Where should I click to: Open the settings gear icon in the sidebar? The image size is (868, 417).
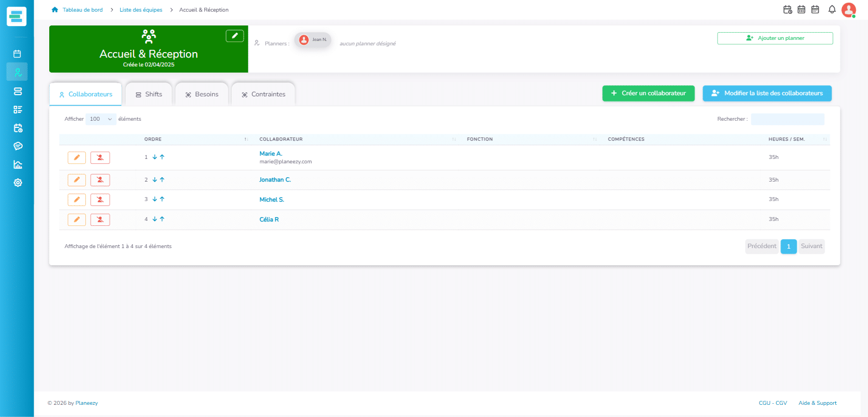pyautogui.click(x=17, y=182)
